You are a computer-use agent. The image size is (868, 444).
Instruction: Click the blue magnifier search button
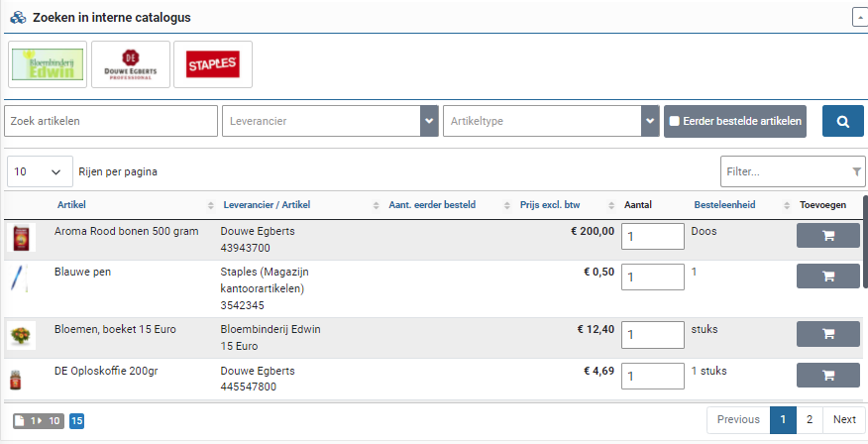(x=842, y=121)
